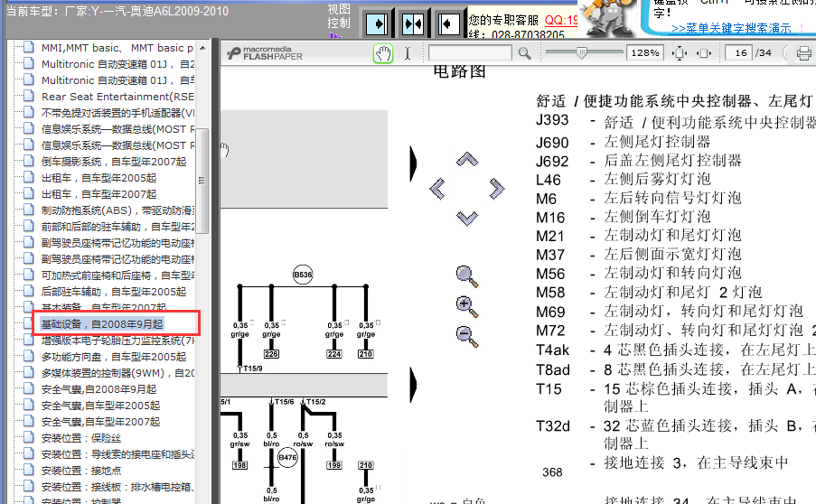Open 增强版本电子轮胎压力监控系统 tree entry

(x=117, y=341)
